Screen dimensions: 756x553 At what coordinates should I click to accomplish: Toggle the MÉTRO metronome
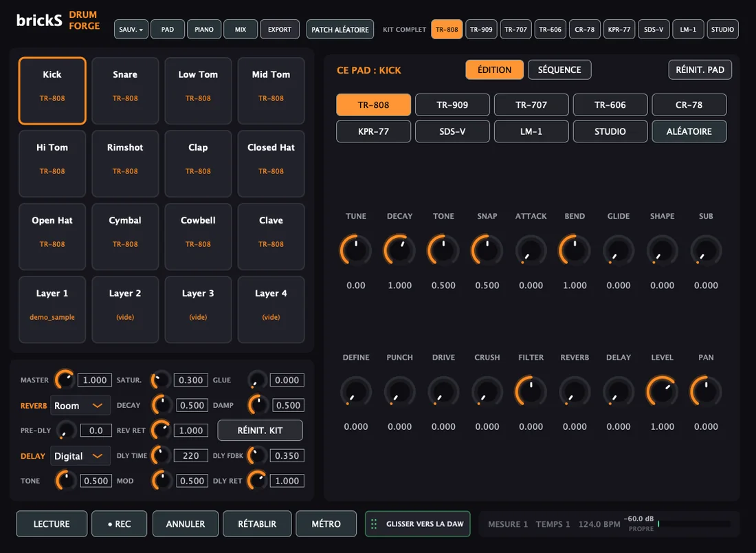326,523
